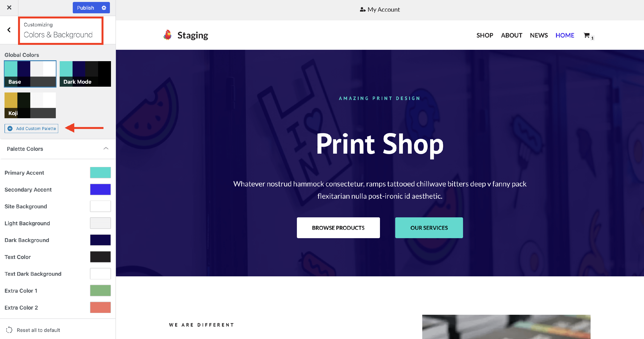644x339 pixels.
Task: Click the plus icon on Add Custom Palette
Action: click(x=10, y=128)
